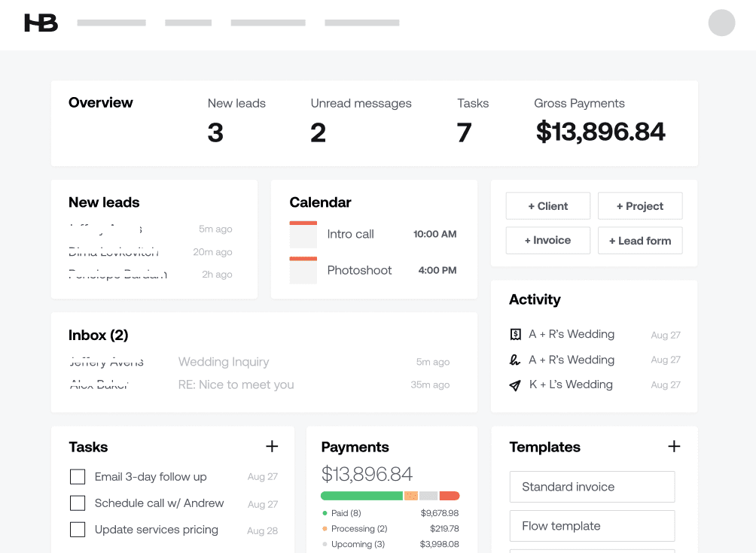Click the New leads count 3
This screenshot has height=553, width=756.
(x=215, y=132)
